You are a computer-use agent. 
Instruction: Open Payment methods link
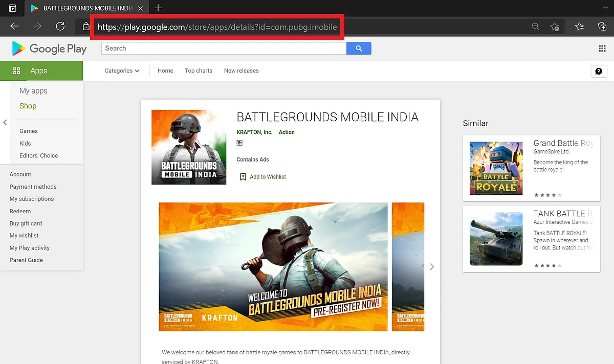[33, 187]
